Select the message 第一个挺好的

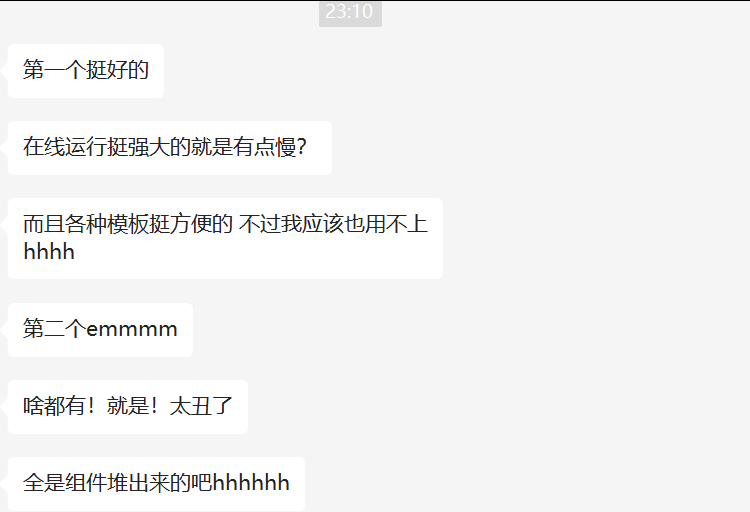[86, 71]
